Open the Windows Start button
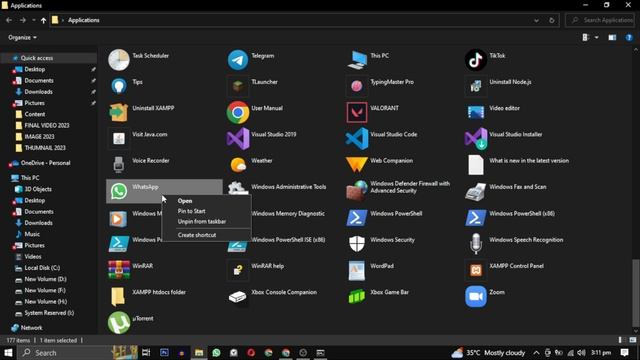 [8, 353]
